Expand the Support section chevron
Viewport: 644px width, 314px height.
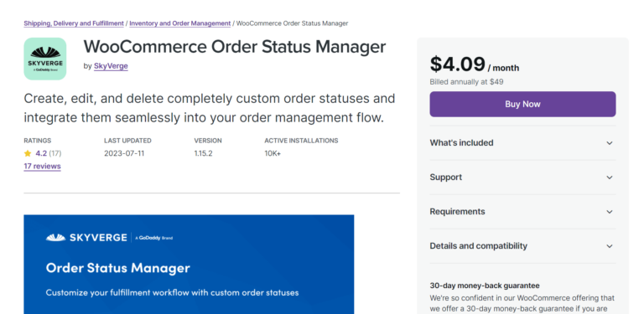coord(610,178)
